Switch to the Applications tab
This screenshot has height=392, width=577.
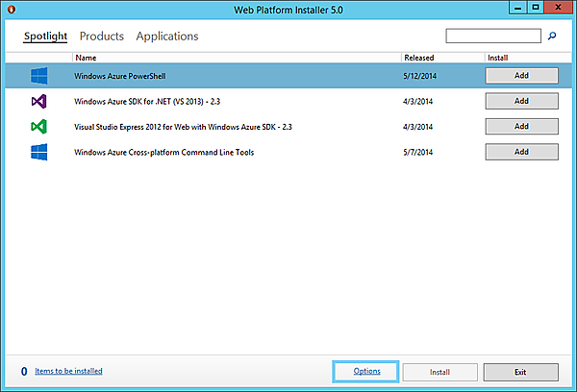coord(167,37)
